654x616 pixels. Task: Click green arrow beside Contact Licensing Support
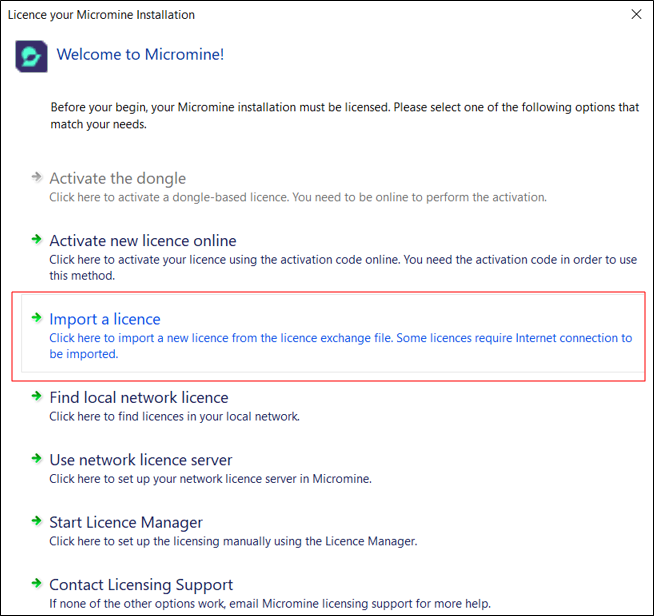pyautogui.click(x=37, y=584)
